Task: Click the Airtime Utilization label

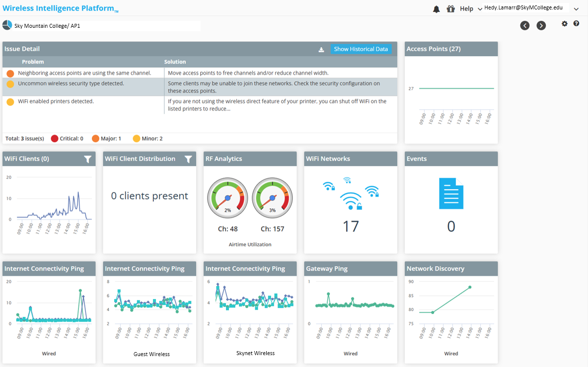Action: 250,244
